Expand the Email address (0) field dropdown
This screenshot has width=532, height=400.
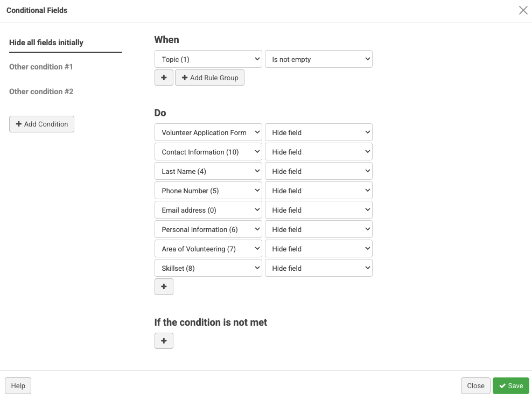point(208,210)
